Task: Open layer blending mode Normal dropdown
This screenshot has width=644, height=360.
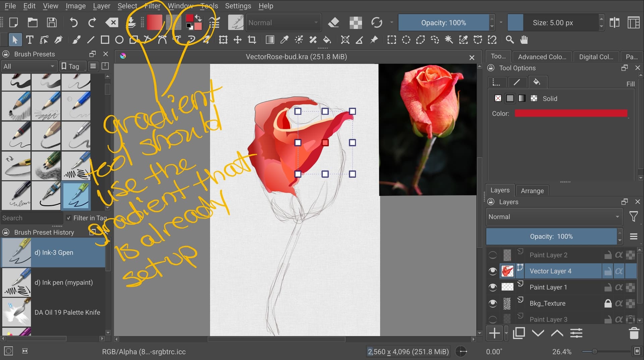Action: pyautogui.click(x=553, y=217)
